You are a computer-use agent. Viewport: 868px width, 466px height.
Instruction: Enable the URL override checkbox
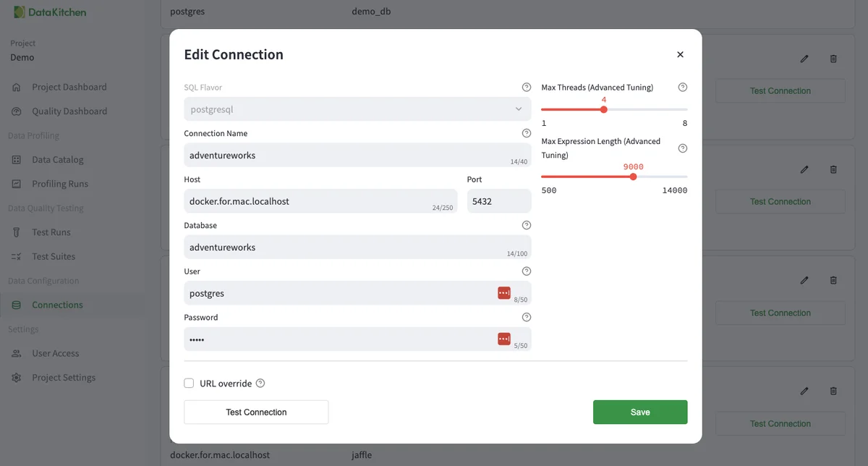(x=190, y=384)
